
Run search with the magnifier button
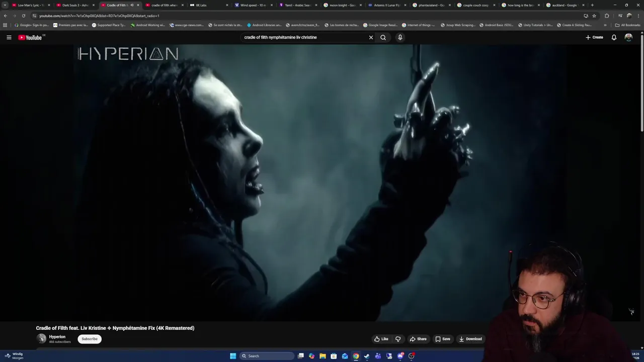383,37
